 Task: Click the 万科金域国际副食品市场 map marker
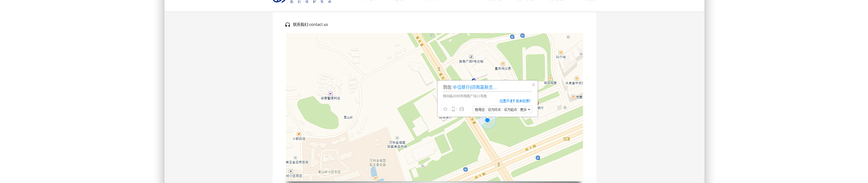397,138
